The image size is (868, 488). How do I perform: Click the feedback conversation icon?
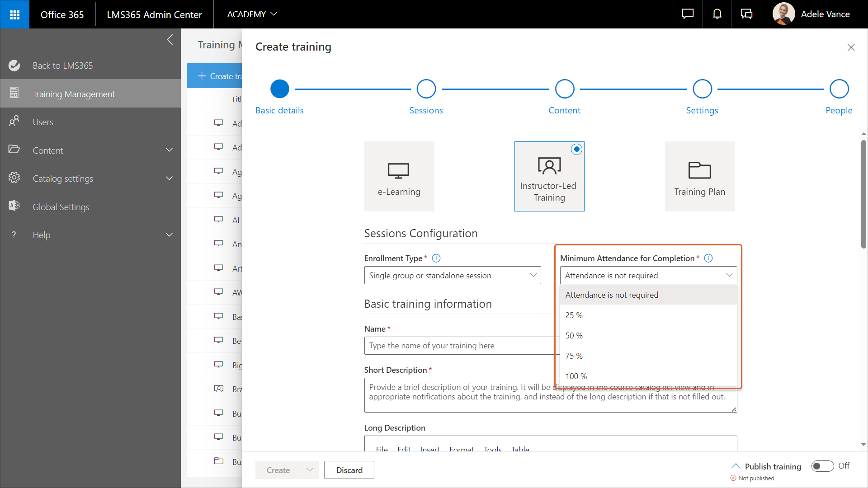[746, 14]
